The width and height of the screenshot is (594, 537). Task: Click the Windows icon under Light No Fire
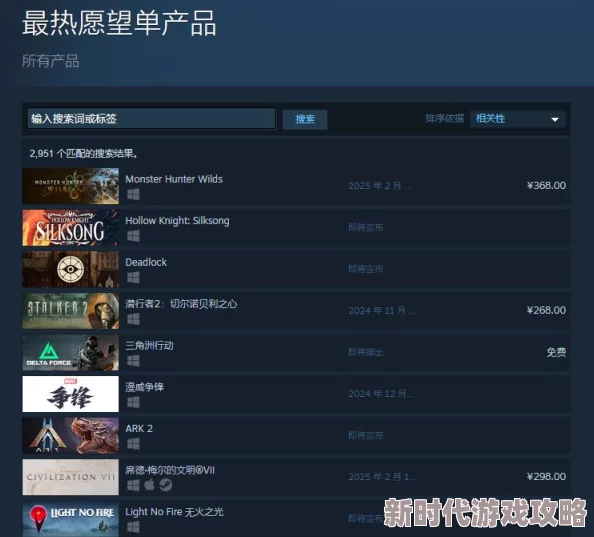pyautogui.click(x=133, y=527)
